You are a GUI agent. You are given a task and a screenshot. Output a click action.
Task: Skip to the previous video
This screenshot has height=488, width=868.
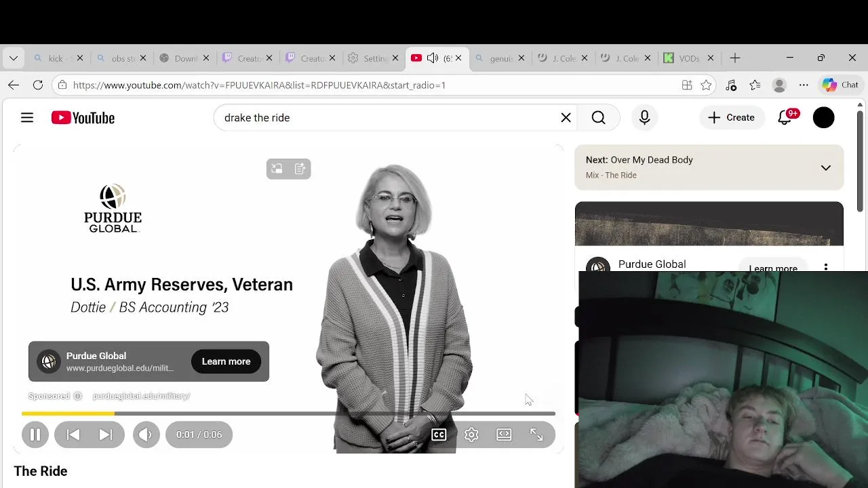click(73, 434)
